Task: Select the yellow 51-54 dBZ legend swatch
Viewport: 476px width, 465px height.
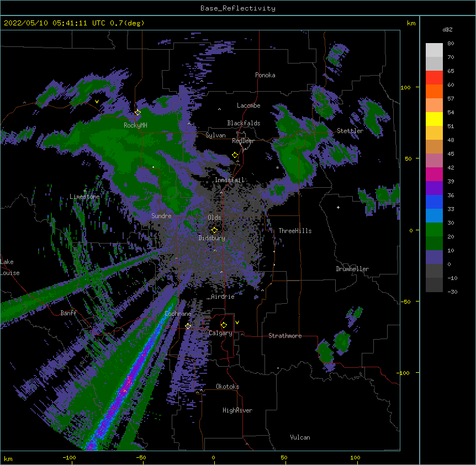Action: tap(434, 119)
